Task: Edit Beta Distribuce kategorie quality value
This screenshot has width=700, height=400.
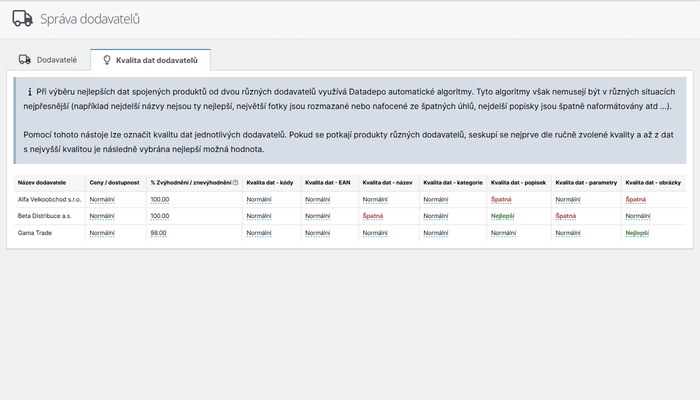Action: pyautogui.click(x=436, y=216)
